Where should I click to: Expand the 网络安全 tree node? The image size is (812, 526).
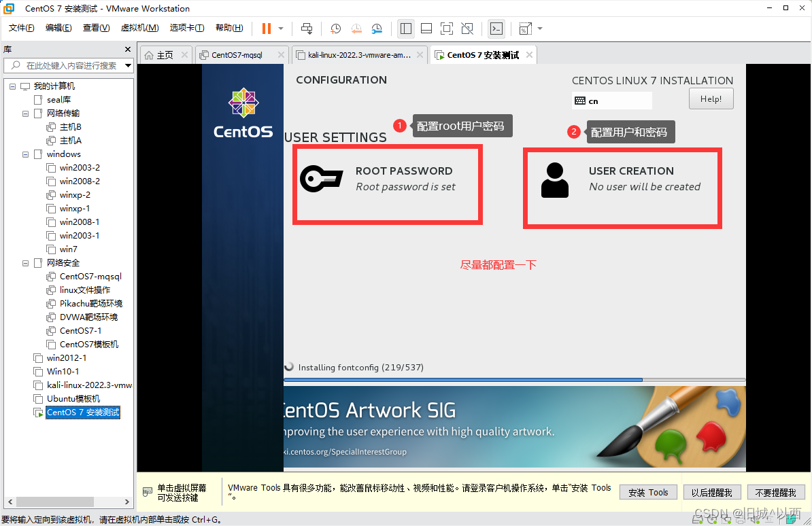[x=24, y=262]
